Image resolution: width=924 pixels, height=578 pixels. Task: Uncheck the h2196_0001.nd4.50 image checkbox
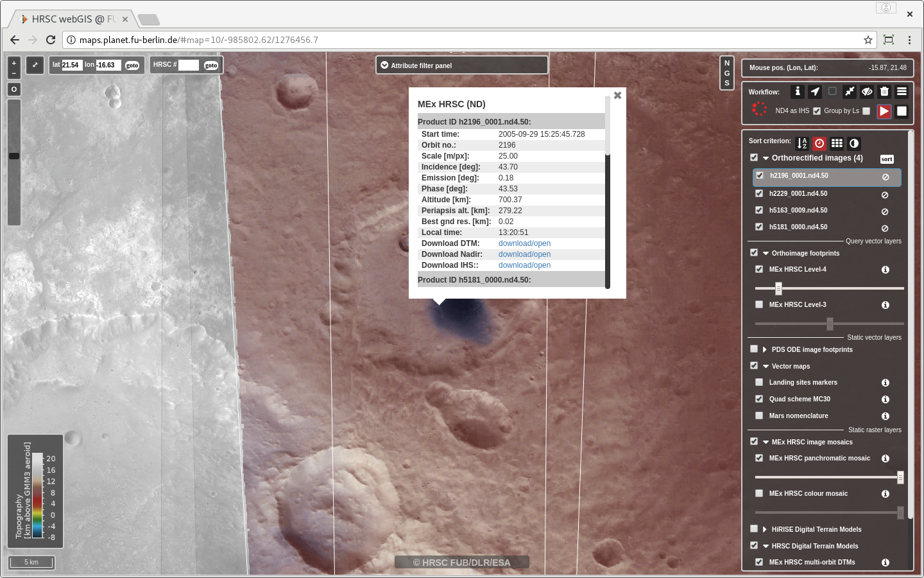coord(760,175)
